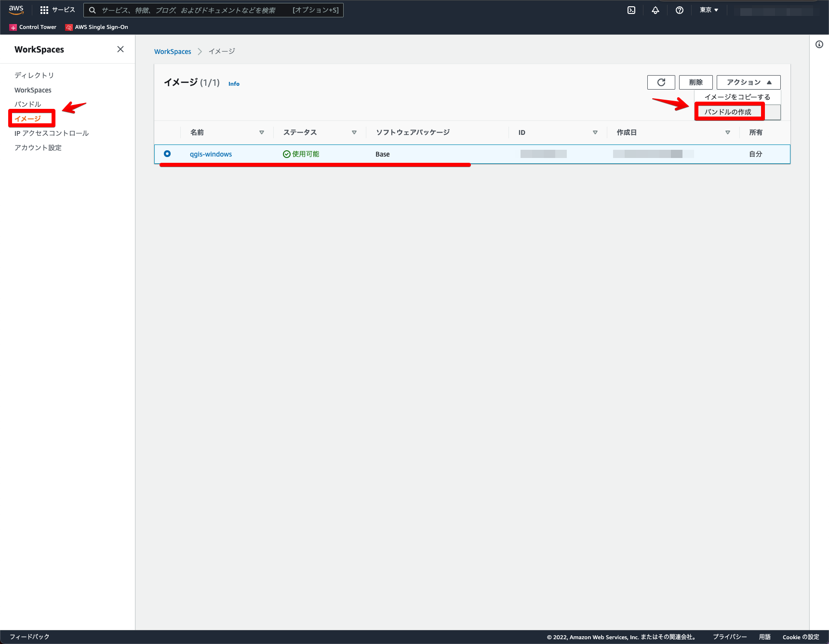The height and width of the screenshot is (644, 829).
Task: Collapse the アクション dropdown menu
Action: pos(748,82)
